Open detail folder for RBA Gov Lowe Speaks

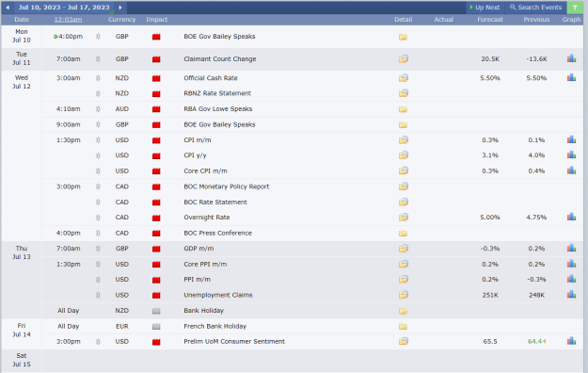[x=403, y=109]
